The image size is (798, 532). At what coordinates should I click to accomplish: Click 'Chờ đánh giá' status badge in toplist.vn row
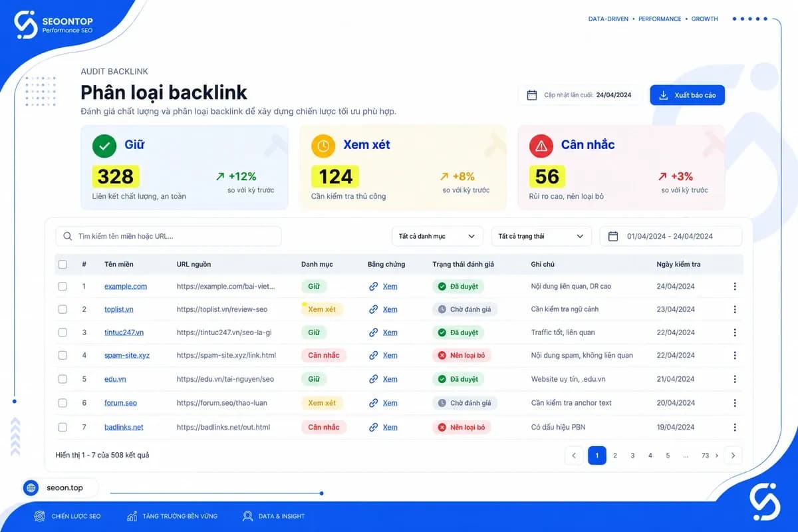pos(465,309)
